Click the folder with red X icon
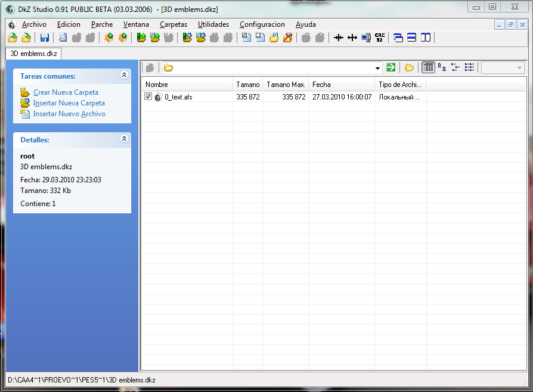533x392 pixels. [x=287, y=38]
